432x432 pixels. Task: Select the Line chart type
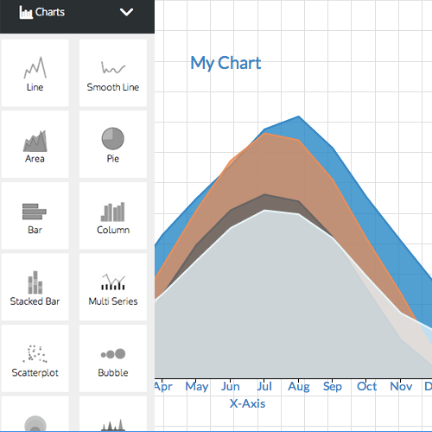[x=35, y=73]
